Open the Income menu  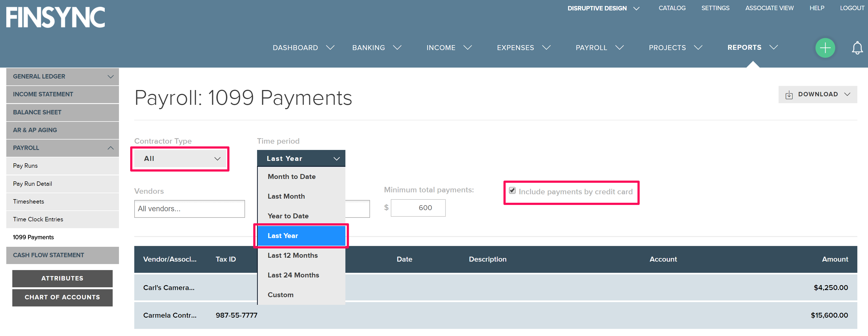point(441,48)
